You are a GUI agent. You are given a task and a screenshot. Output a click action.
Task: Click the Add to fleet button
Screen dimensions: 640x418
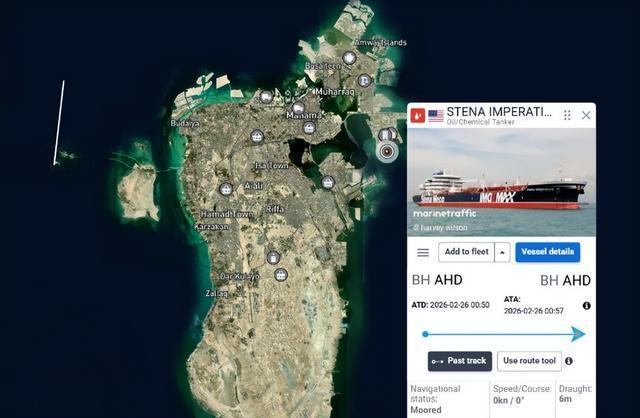(x=467, y=252)
